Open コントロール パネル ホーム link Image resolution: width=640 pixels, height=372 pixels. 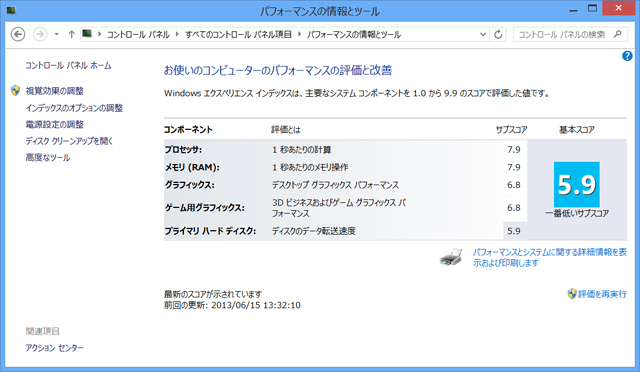tap(68, 65)
